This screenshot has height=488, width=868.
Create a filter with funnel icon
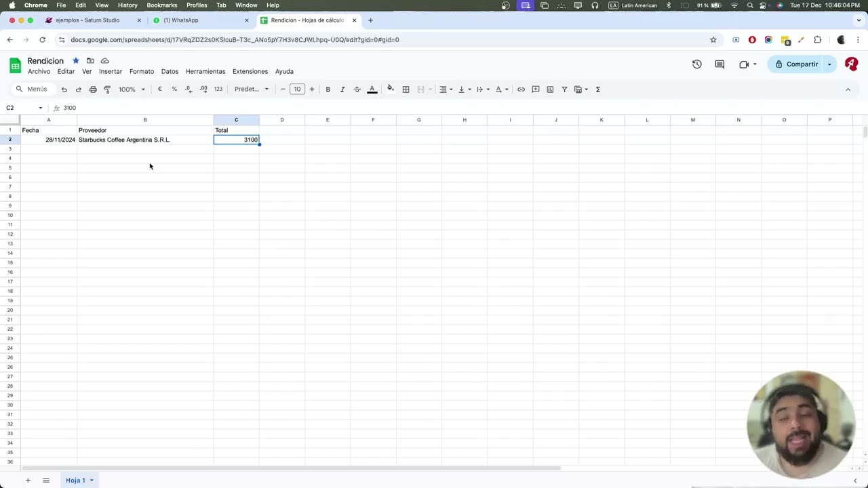[564, 89]
